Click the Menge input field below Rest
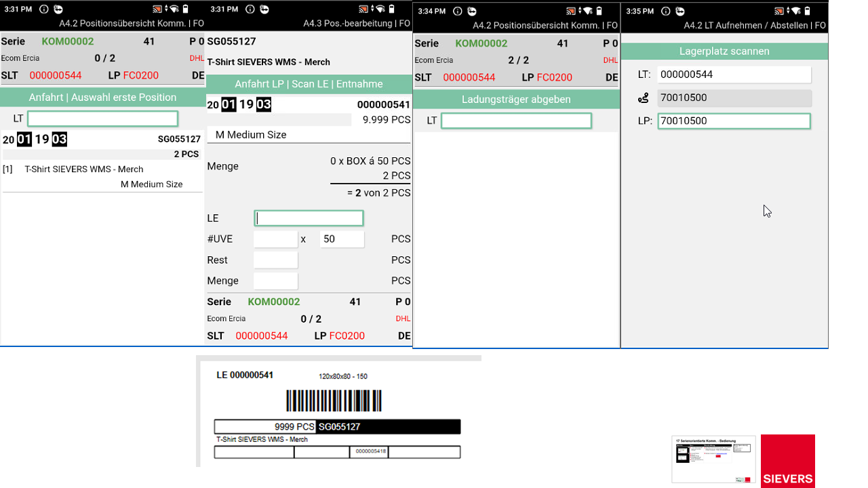 [275, 281]
